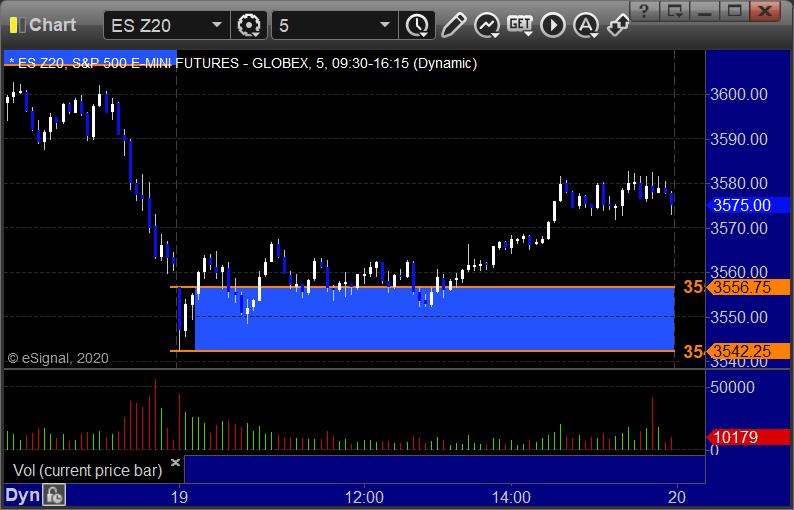Close the chart window
This screenshot has width=794, height=510.
(765, 11)
